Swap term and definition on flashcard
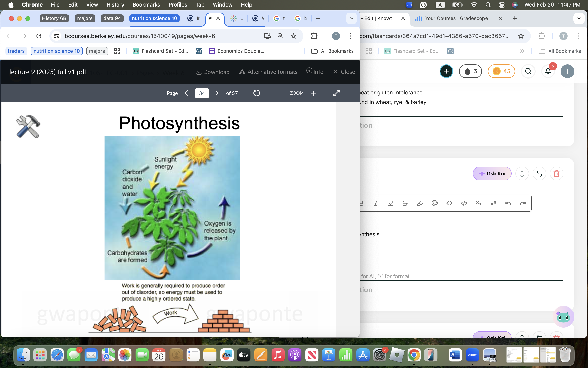 [x=539, y=174]
